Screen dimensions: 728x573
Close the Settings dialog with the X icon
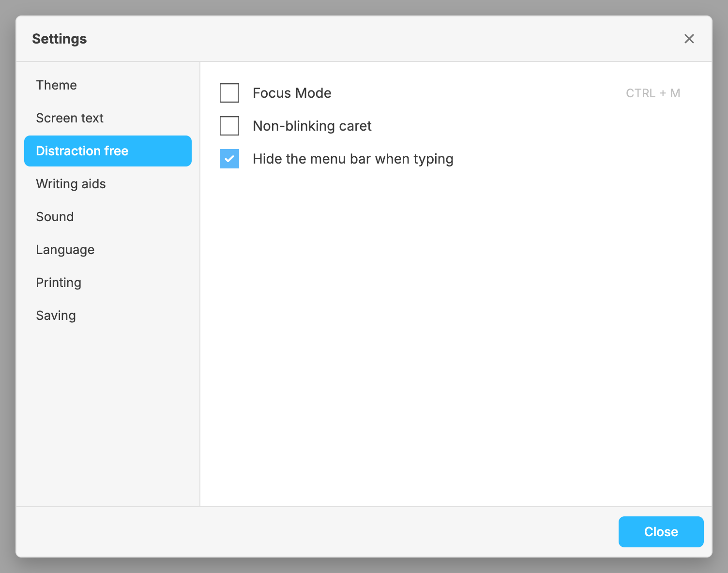pos(689,39)
